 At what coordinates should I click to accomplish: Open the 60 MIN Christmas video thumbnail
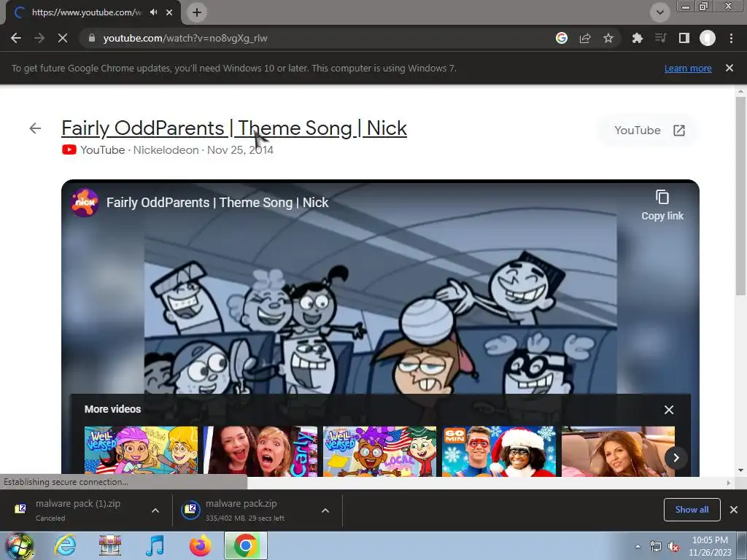click(499, 451)
